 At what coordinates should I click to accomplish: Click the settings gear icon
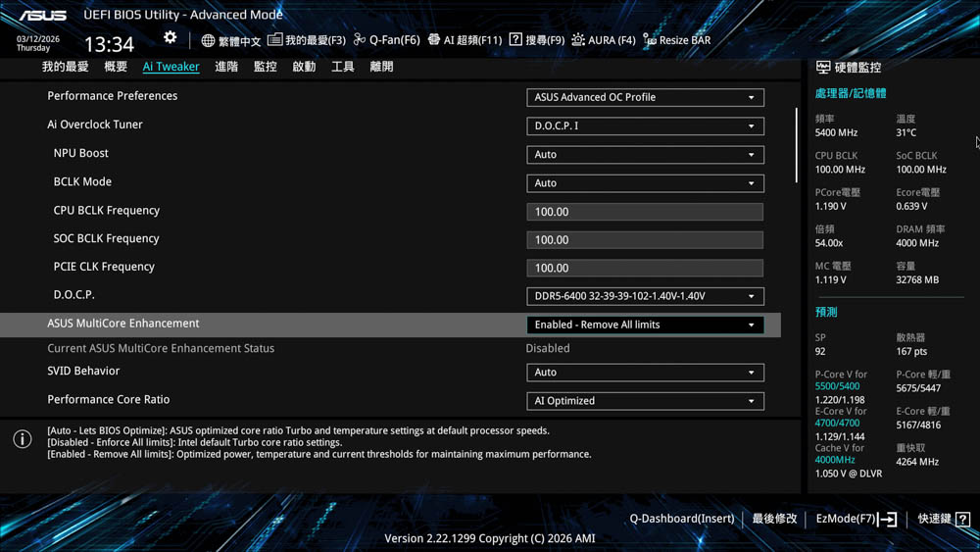pos(170,37)
